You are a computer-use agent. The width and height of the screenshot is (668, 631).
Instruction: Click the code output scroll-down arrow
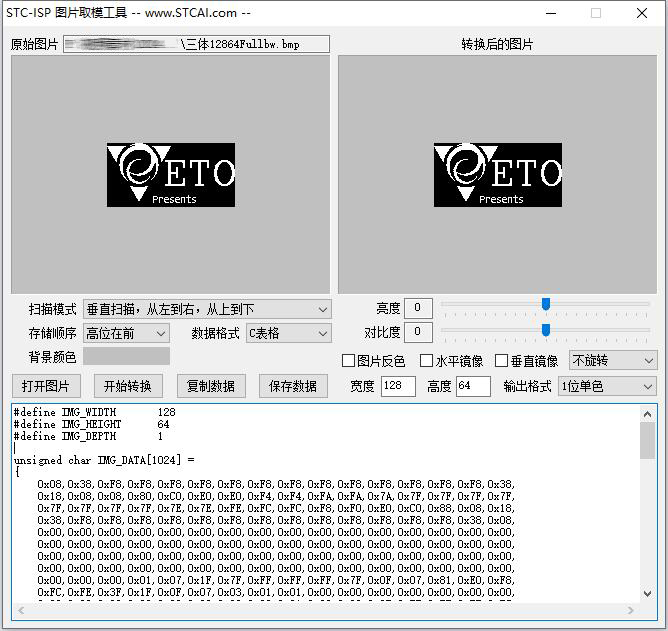(x=648, y=593)
